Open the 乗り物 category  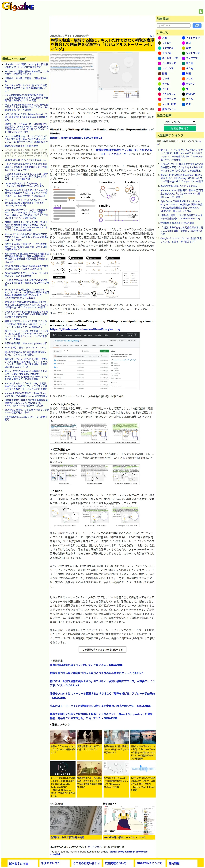(x=190, y=63)
